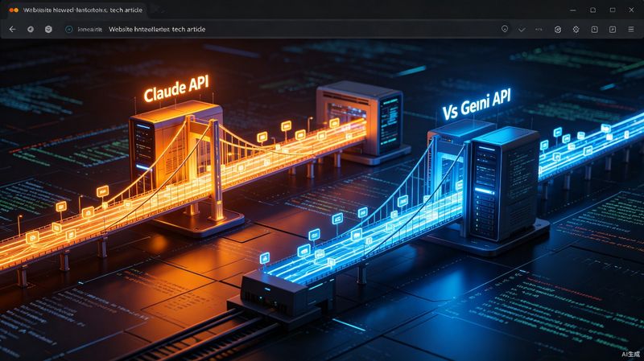Click the round shield icon in navigation bar
The height and width of the screenshot is (361, 644).
48,29
